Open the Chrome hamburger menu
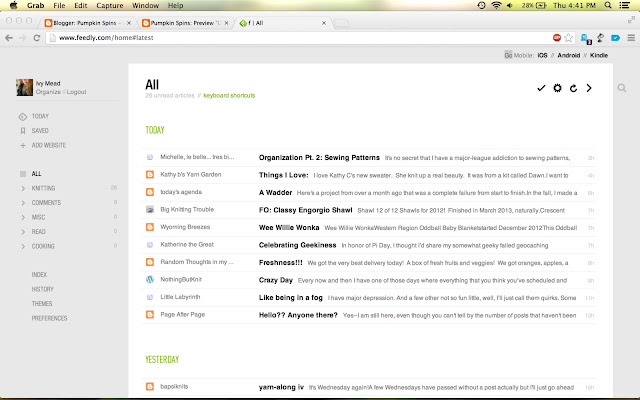Screen dimensions: 640x400 (x=631, y=38)
